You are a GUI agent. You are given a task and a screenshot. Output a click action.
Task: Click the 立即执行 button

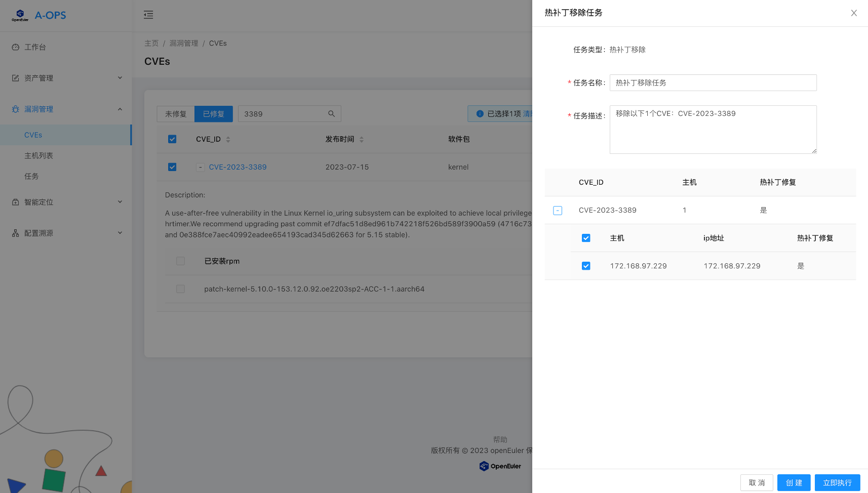[x=837, y=482]
